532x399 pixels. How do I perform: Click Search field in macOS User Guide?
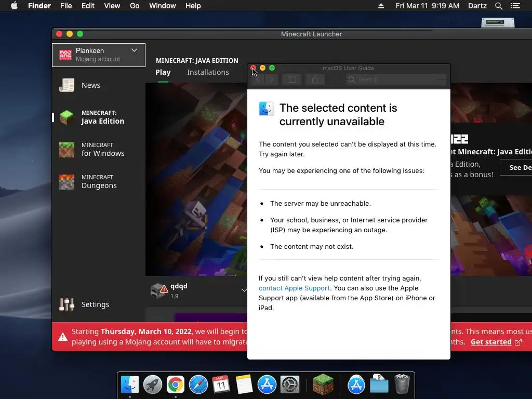[x=396, y=79]
